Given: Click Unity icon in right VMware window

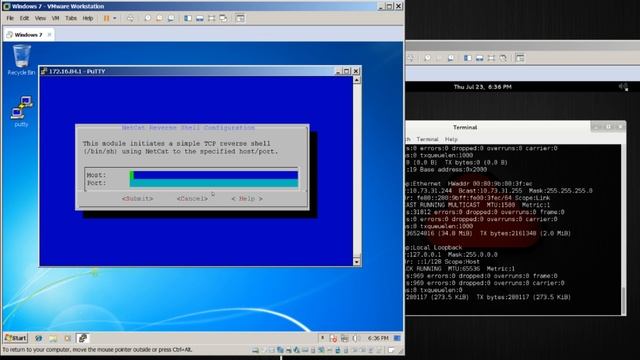Looking at the screenshot, I should pos(503,58).
